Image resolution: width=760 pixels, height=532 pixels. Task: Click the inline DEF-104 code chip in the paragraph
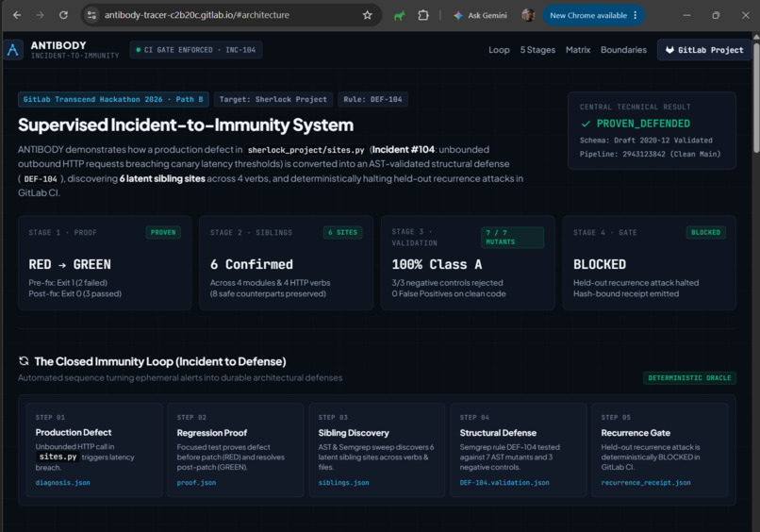tap(41, 179)
